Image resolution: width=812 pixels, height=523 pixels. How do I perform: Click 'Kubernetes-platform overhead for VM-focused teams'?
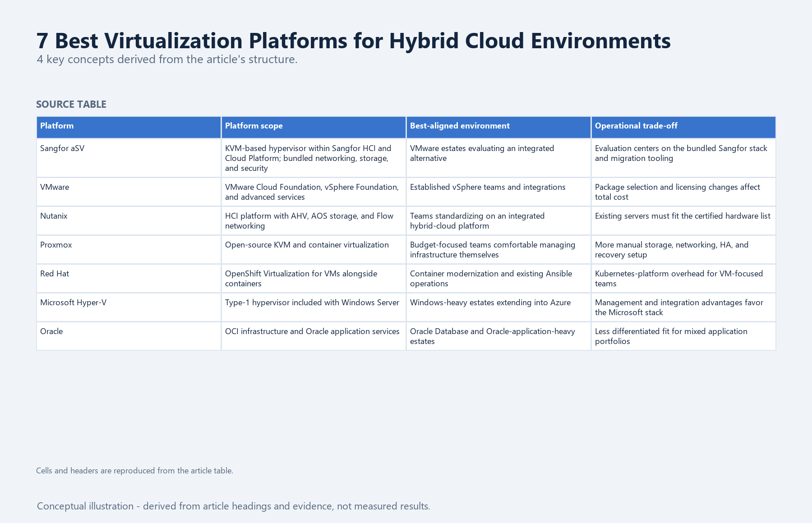tap(683, 278)
